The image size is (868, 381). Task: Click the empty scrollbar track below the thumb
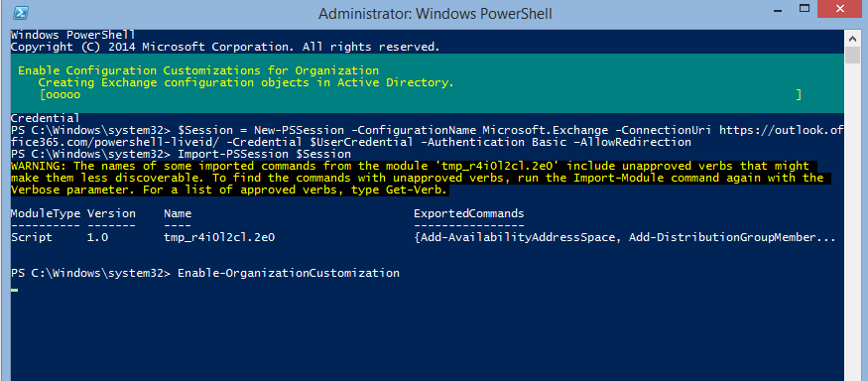coord(852,221)
